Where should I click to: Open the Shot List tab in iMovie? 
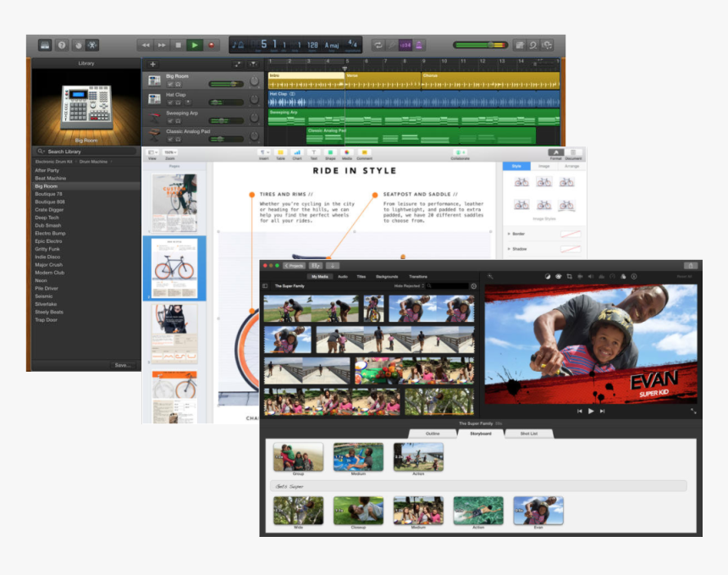529,434
